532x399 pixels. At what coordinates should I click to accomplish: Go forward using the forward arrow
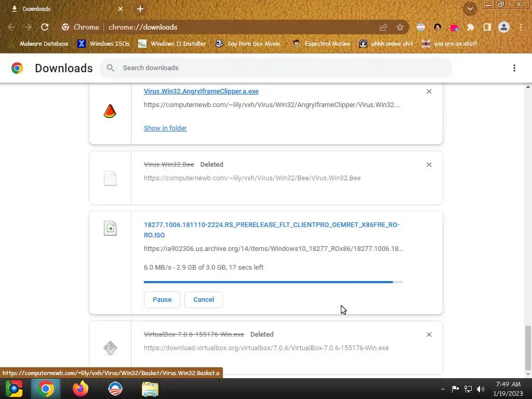(28, 27)
